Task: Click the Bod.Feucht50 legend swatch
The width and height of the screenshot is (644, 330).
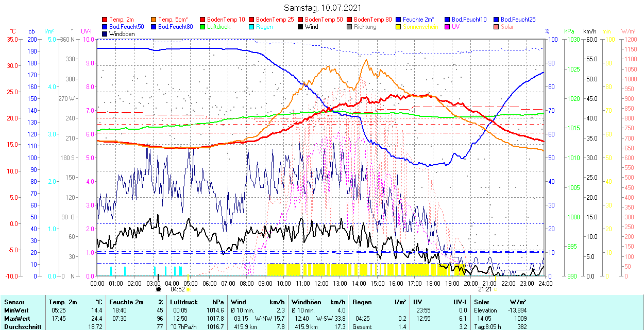Action: tap(105, 27)
